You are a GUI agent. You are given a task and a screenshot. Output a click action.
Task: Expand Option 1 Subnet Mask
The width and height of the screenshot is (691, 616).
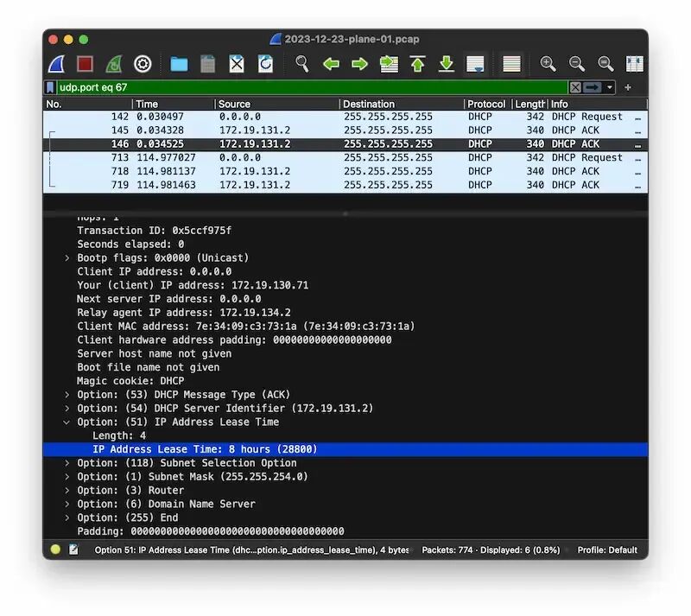(x=67, y=477)
